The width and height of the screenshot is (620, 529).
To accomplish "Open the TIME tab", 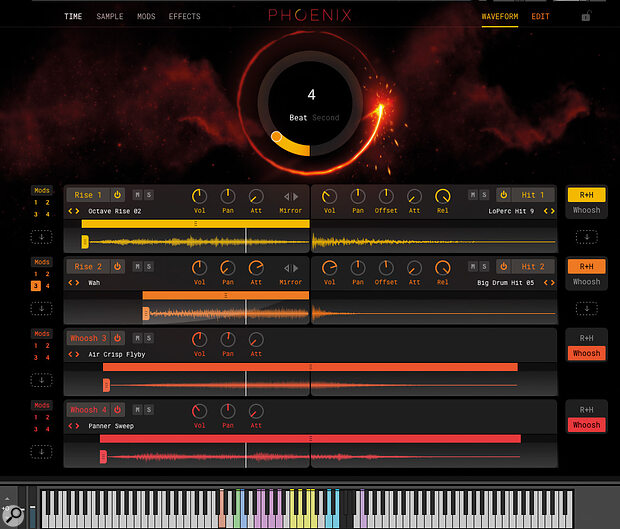I will click(x=73, y=16).
